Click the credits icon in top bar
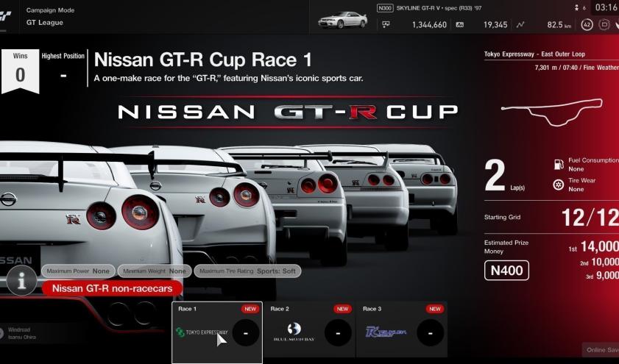The image size is (619, 364). pyautogui.click(x=386, y=25)
